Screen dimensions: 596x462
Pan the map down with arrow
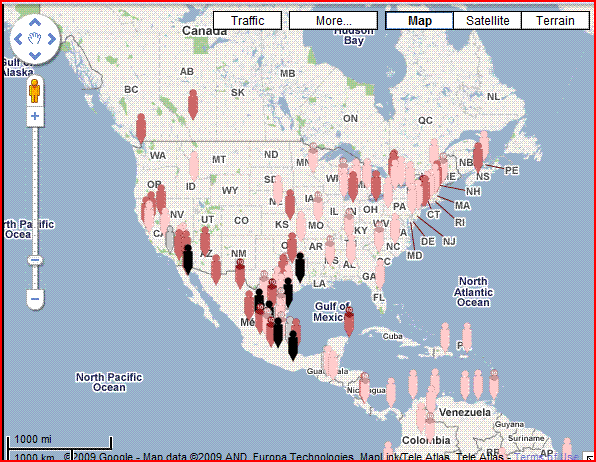(35, 56)
